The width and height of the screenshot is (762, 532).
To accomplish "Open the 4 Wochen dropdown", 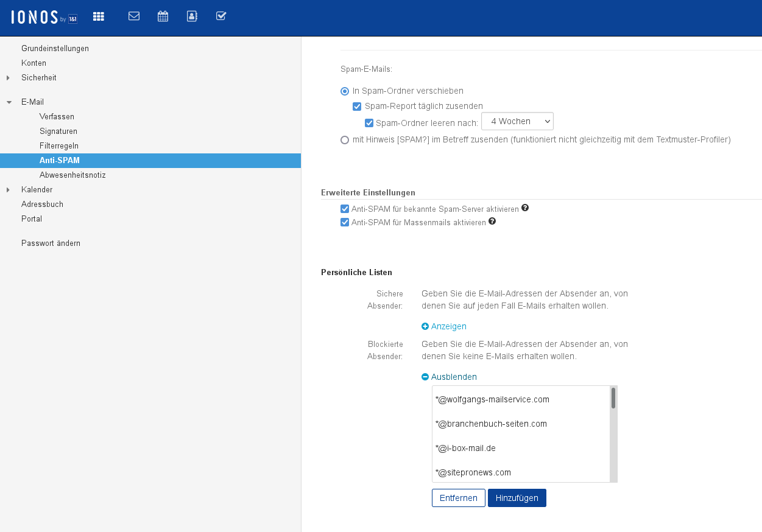I will tap(517, 121).
